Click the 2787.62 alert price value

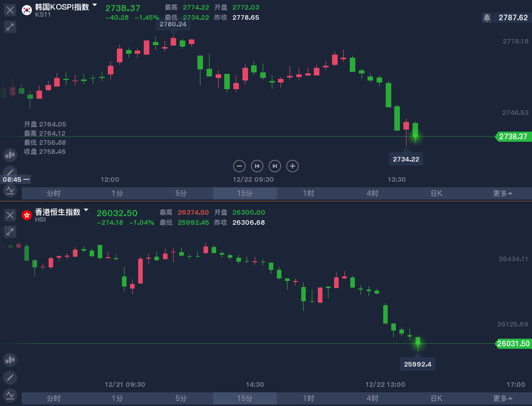click(513, 18)
